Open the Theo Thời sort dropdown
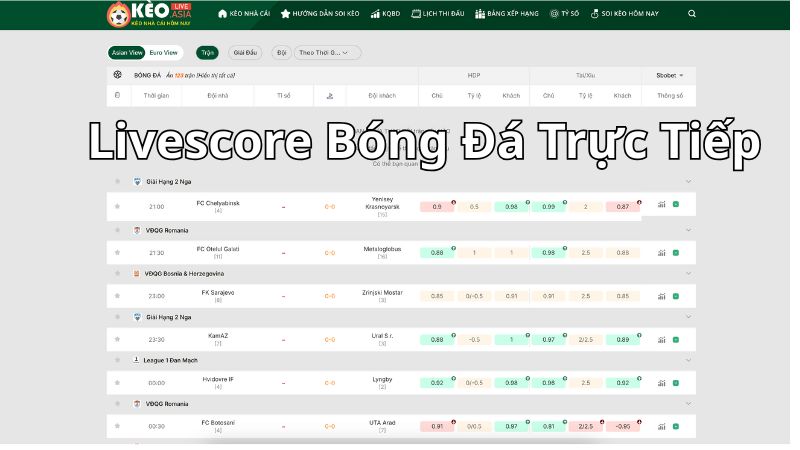The image size is (800, 450). point(328,53)
